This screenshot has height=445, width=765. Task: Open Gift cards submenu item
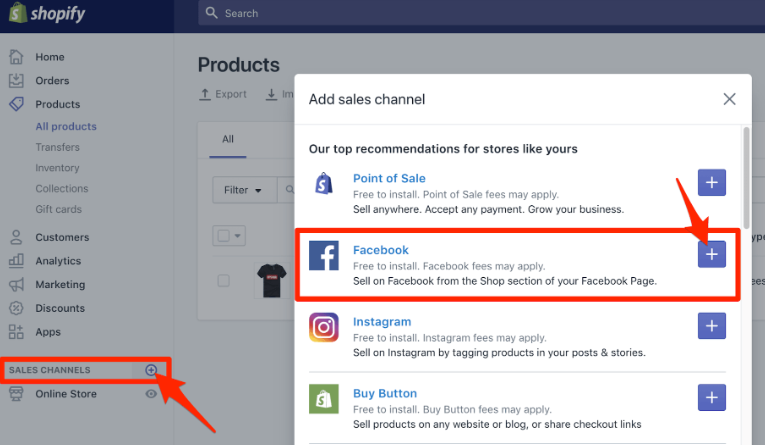(x=59, y=209)
